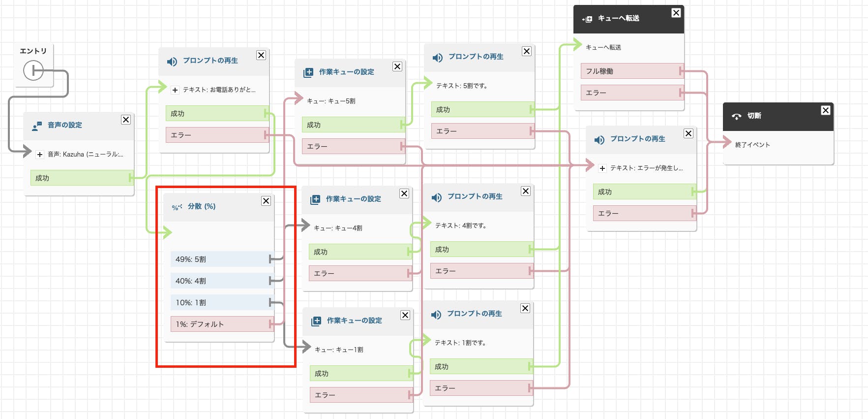Remove the お電話ありがと prompt block via X

pos(261,55)
